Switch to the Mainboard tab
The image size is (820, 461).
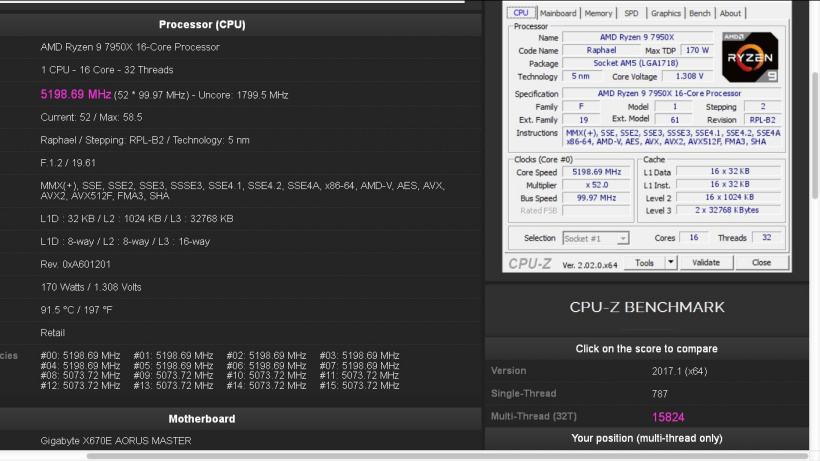(558, 14)
